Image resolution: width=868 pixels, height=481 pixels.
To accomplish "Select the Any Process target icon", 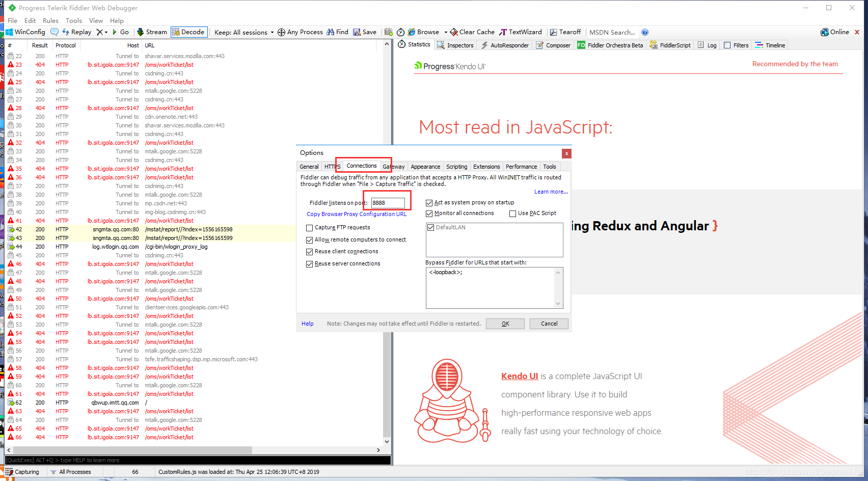I will (281, 32).
